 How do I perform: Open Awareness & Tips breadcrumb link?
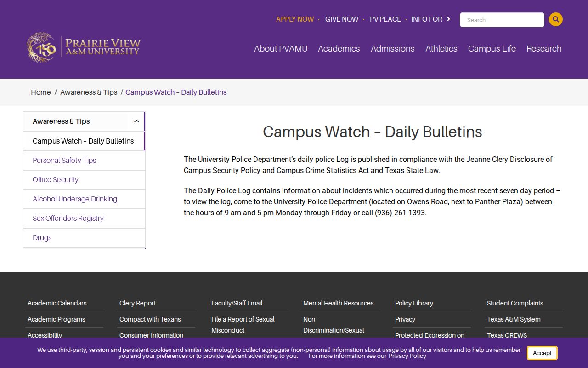[89, 92]
